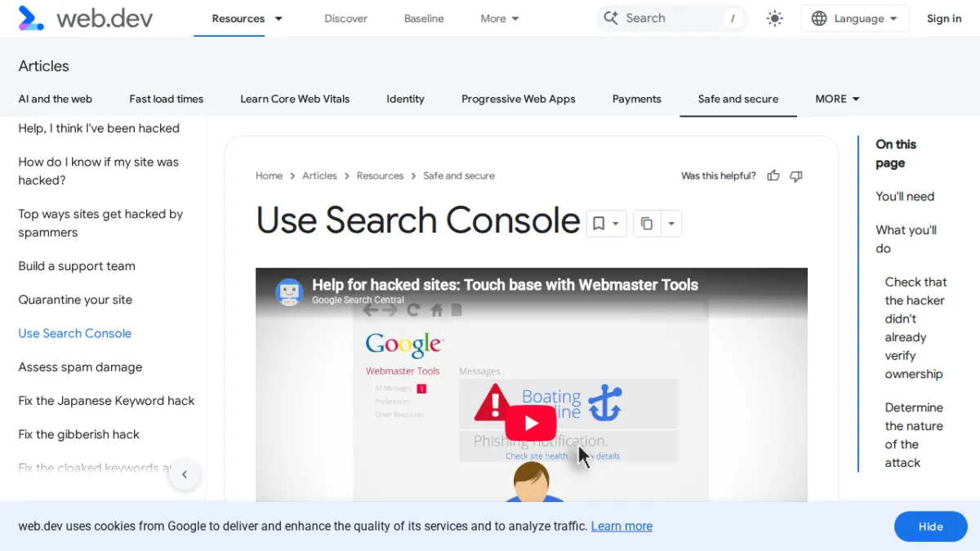Click the web.dev logo
Image resolution: width=980 pixels, height=551 pixels.
point(86,18)
